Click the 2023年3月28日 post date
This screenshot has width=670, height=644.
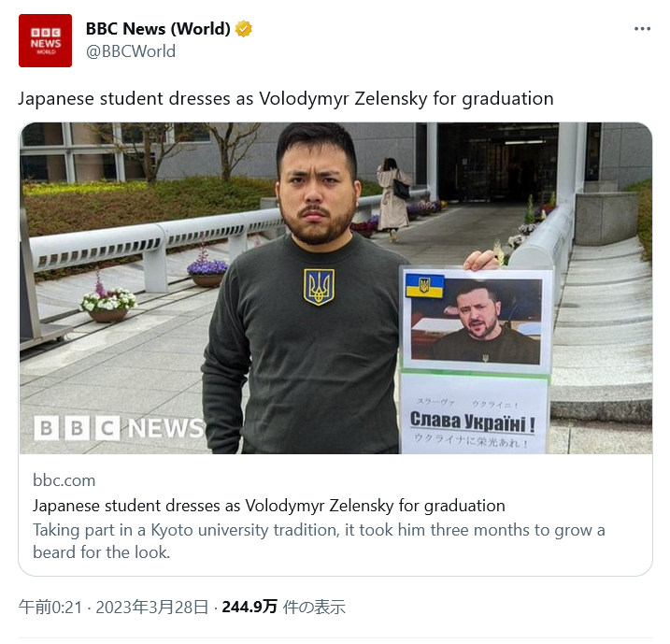152,607
